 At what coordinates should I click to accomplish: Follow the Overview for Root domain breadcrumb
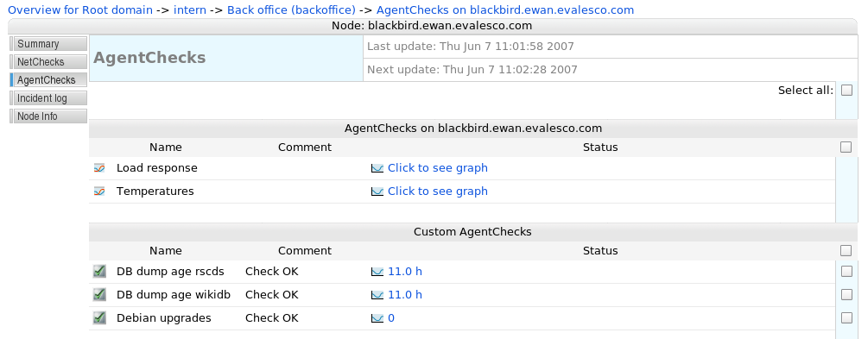coord(80,10)
